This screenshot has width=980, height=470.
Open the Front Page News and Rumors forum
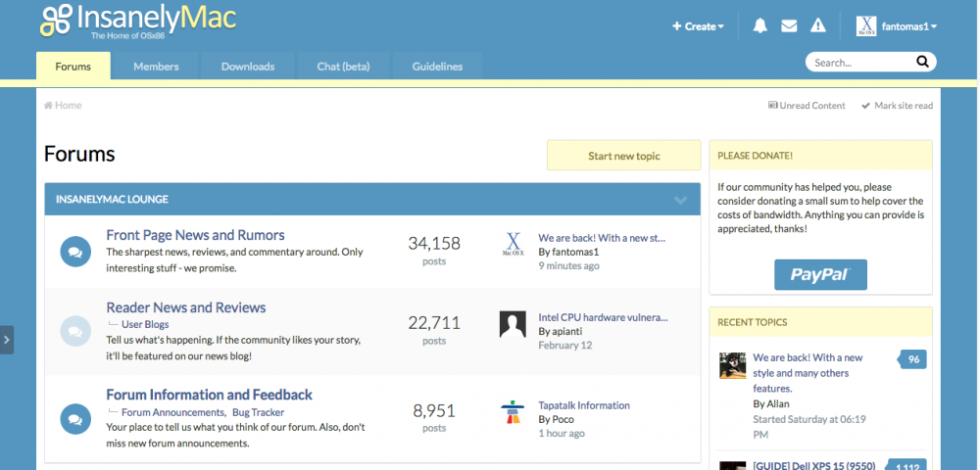[196, 235]
